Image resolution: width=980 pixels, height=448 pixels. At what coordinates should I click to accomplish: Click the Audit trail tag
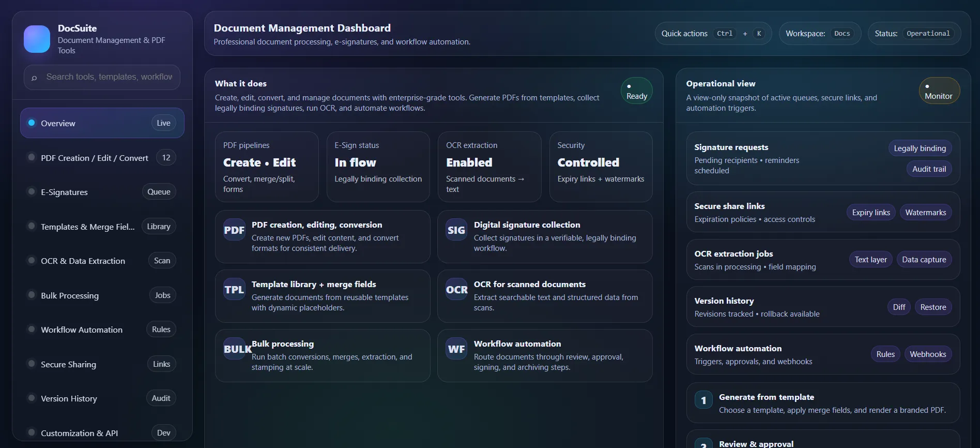click(x=929, y=169)
